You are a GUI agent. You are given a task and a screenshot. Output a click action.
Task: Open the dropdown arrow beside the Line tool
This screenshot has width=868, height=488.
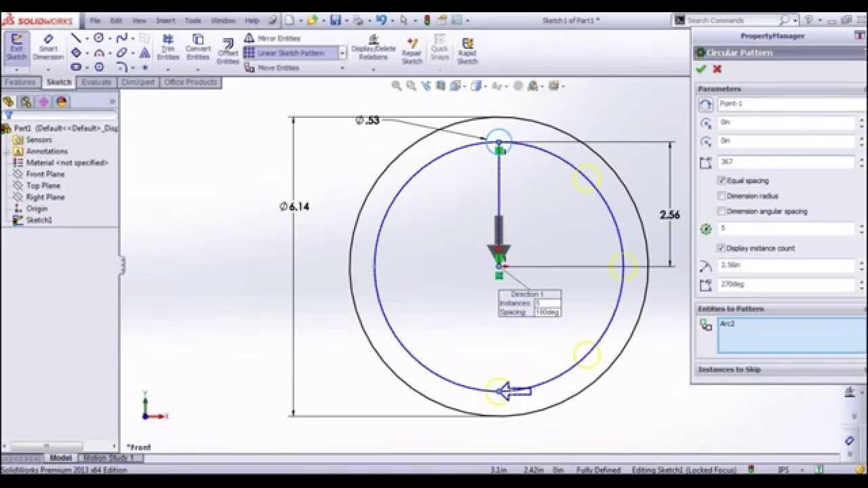pos(87,39)
